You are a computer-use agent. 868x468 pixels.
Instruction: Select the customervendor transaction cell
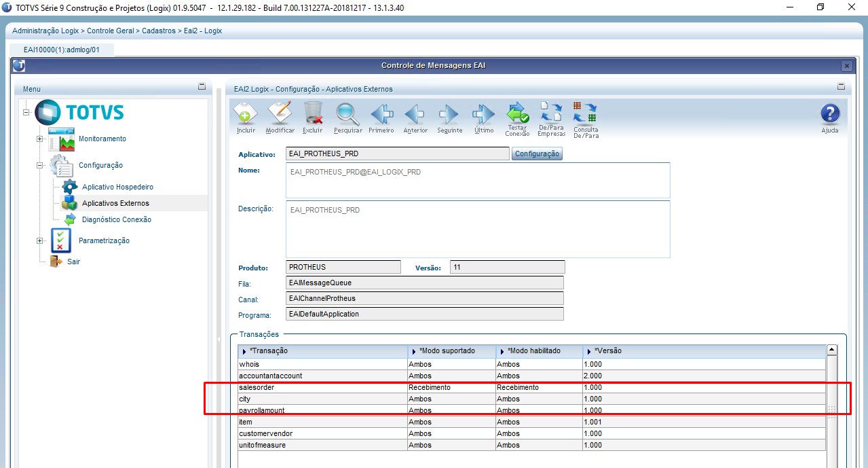click(322, 433)
